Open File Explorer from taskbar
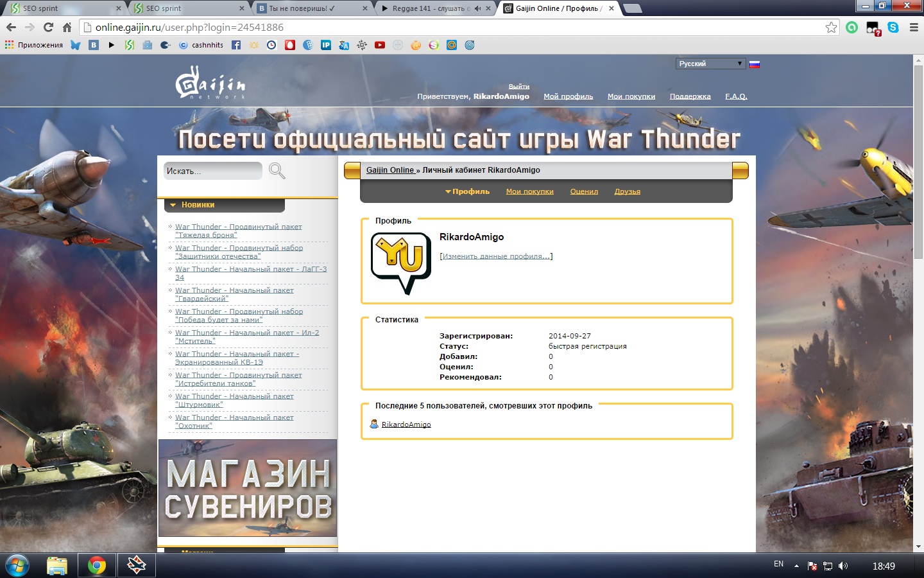The width and height of the screenshot is (924, 578). 57,566
